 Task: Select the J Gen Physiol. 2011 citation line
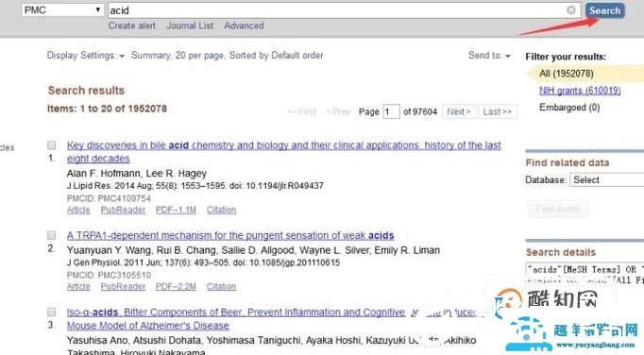pyautogui.click(x=203, y=262)
